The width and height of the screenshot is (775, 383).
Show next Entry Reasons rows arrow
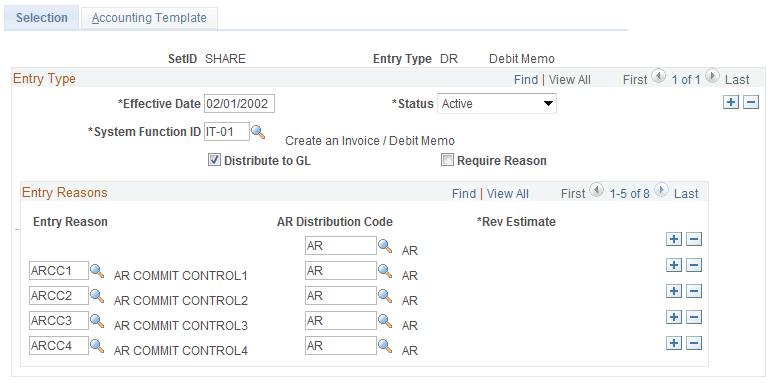(661, 190)
